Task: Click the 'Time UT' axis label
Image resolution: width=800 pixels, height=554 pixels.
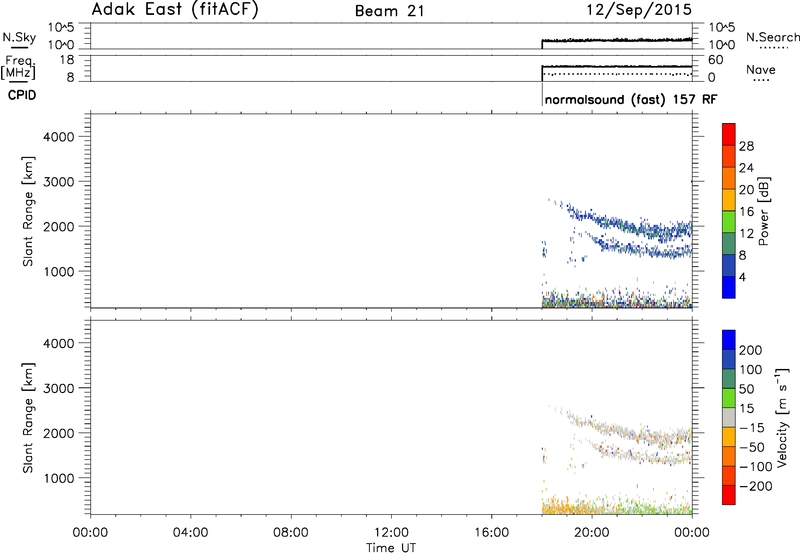Action: coord(391,548)
